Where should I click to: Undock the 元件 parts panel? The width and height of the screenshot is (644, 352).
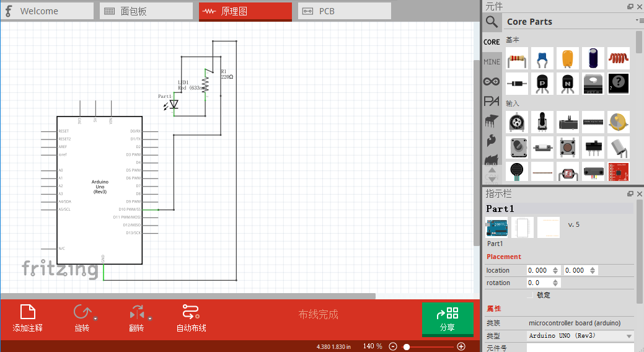coord(630,6)
